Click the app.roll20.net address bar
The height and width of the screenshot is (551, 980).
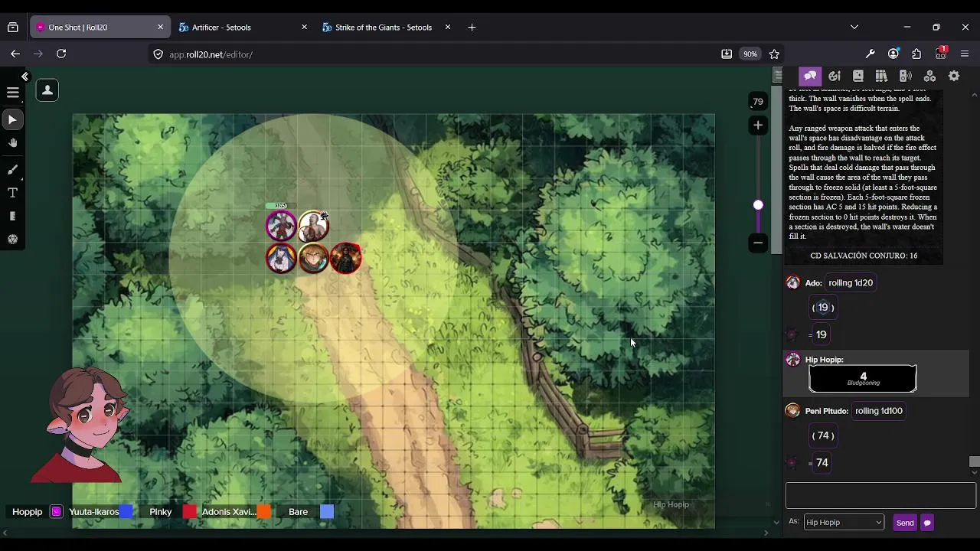[x=433, y=54]
